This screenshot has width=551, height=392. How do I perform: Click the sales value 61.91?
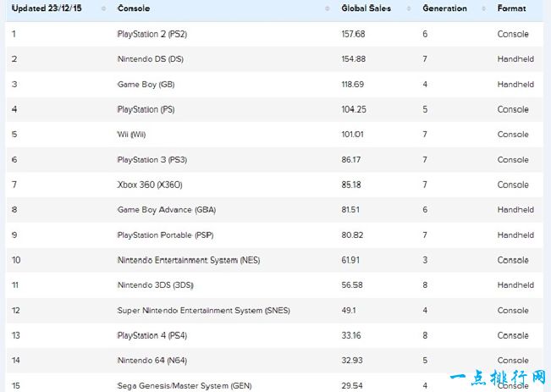pyautogui.click(x=350, y=260)
